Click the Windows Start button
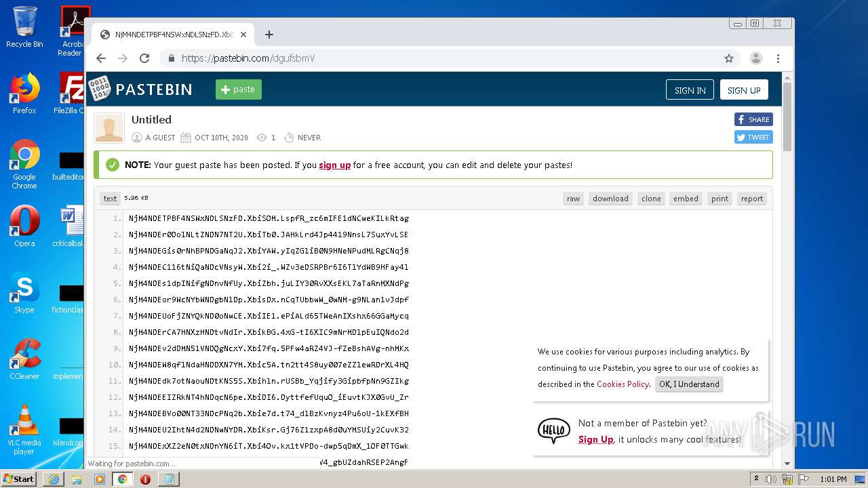Screen dimensions: 868x488 pos(19,479)
